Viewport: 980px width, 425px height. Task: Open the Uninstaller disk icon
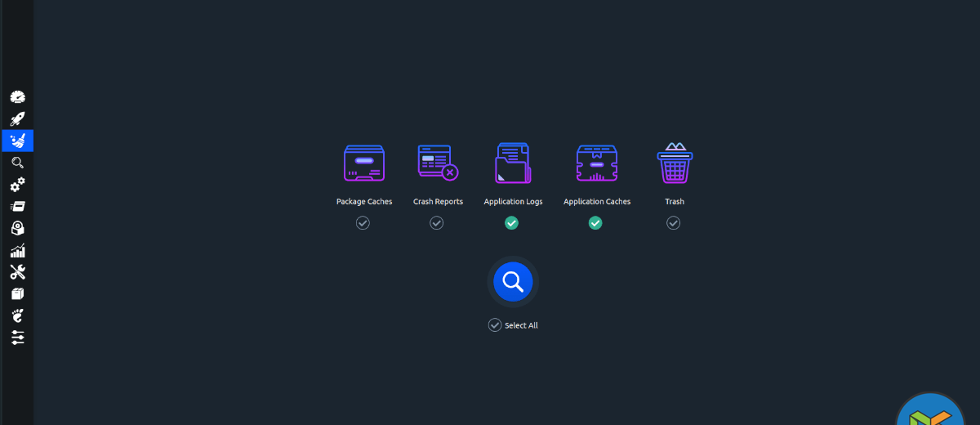(x=17, y=228)
